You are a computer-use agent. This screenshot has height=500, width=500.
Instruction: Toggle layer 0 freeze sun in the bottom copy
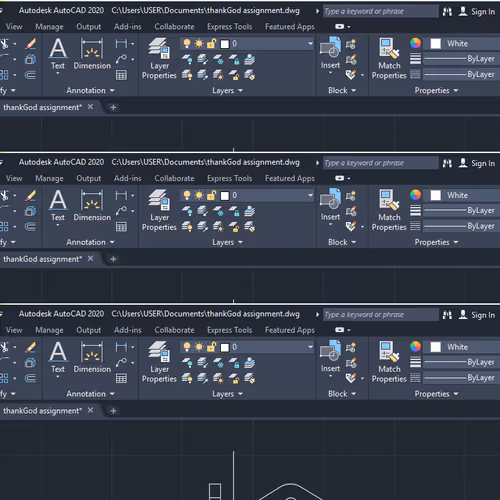(199, 347)
